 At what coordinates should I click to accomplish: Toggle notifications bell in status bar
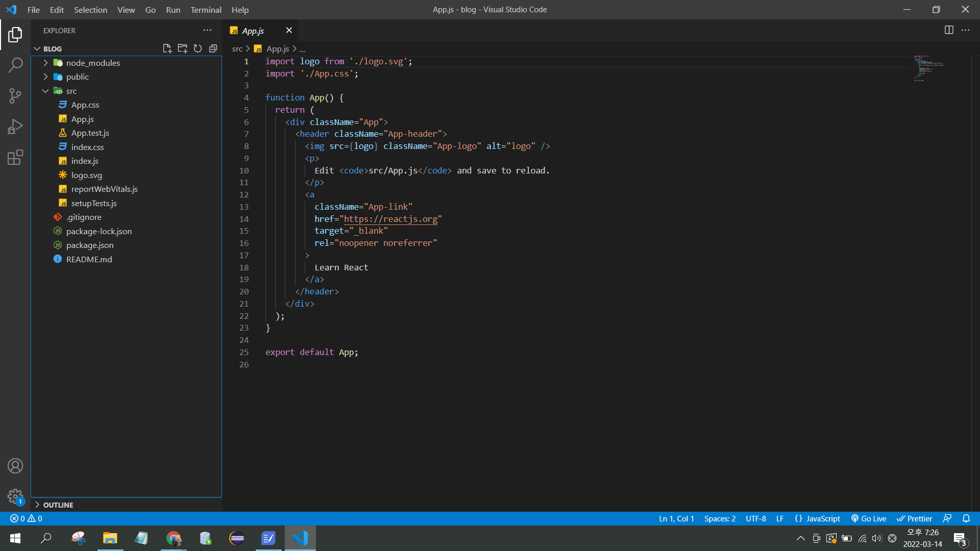[x=966, y=518]
